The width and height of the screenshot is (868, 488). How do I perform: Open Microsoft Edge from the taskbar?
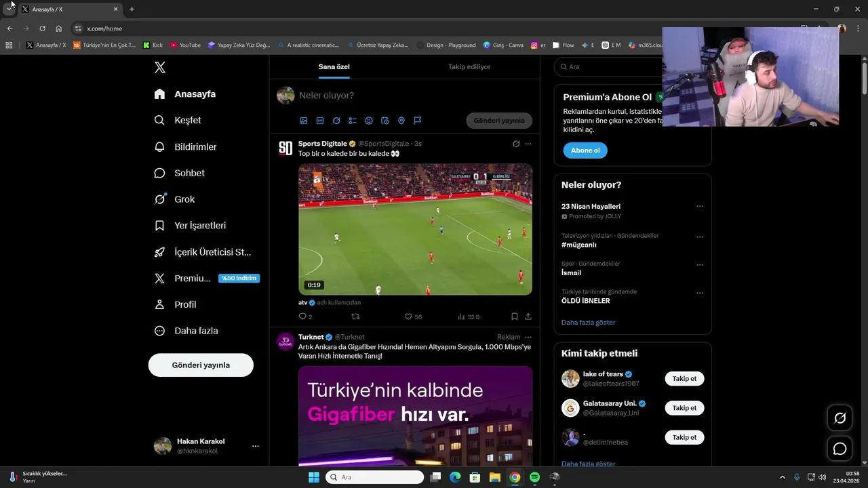click(x=455, y=477)
